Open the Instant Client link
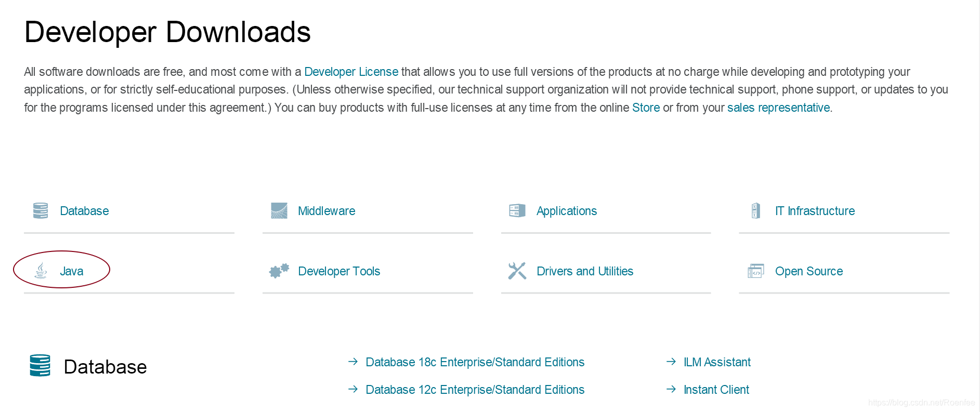 tap(716, 390)
